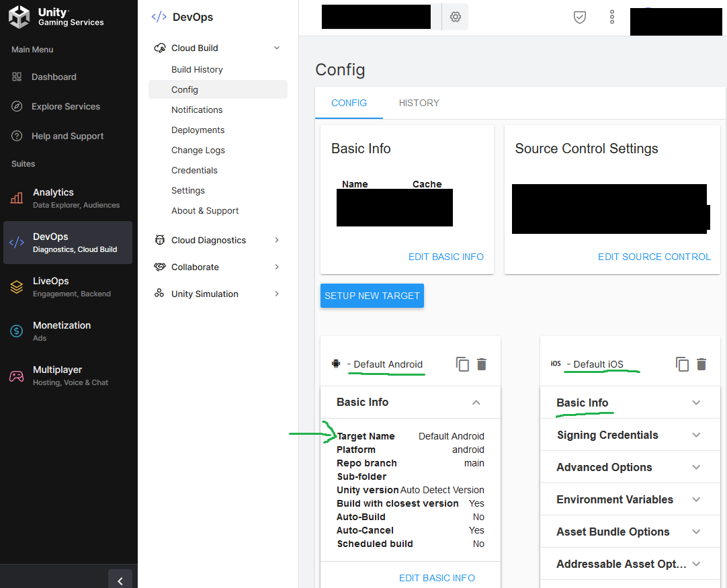Click the Multiplayer hosting icon
This screenshot has height=588, width=727.
point(17,375)
